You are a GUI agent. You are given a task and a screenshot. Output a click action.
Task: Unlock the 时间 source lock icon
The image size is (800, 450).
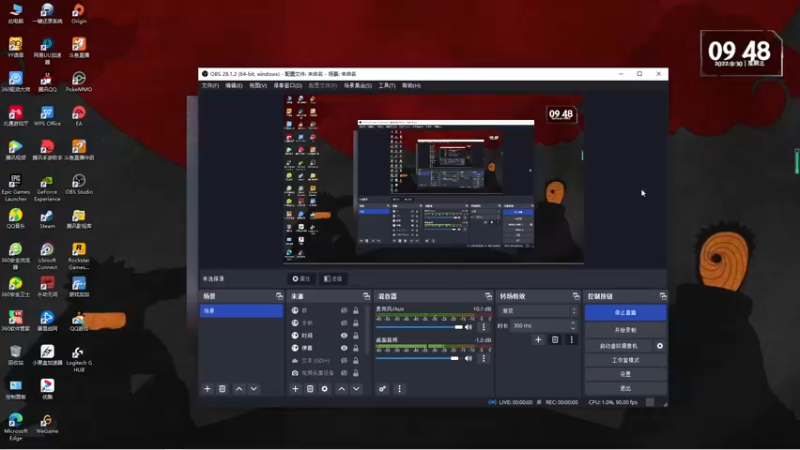click(356, 335)
